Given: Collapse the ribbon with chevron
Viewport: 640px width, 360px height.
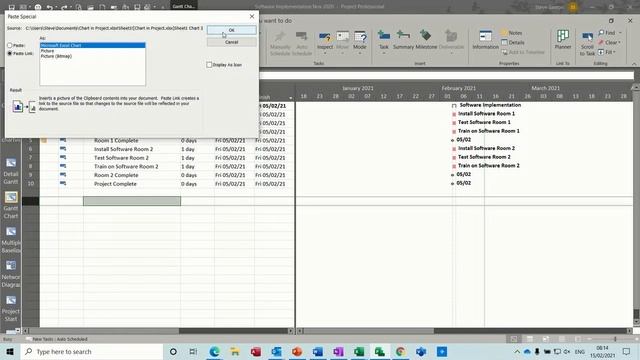Looking at the screenshot, I should tap(634, 64).
